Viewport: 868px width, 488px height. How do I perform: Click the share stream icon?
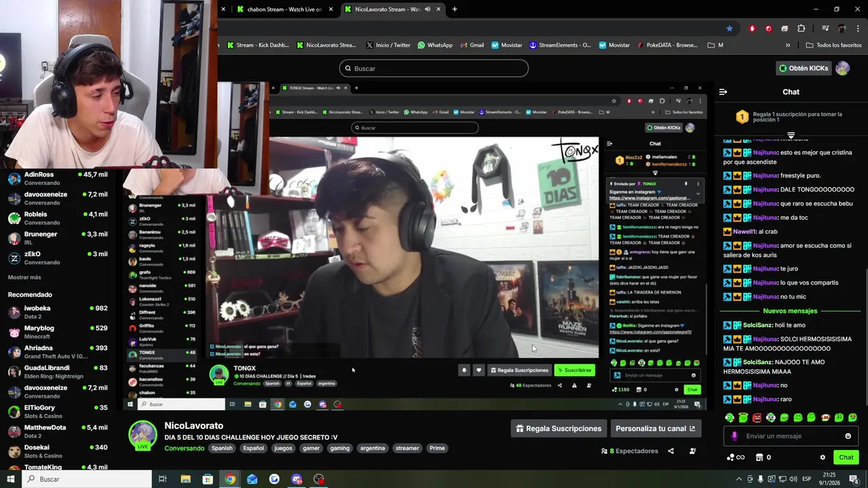tap(671, 451)
